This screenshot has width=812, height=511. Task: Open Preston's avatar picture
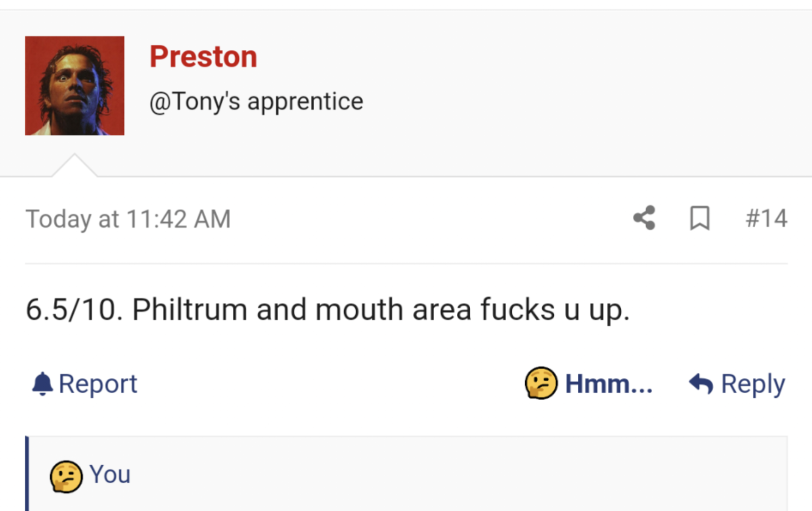pyautogui.click(x=75, y=86)
